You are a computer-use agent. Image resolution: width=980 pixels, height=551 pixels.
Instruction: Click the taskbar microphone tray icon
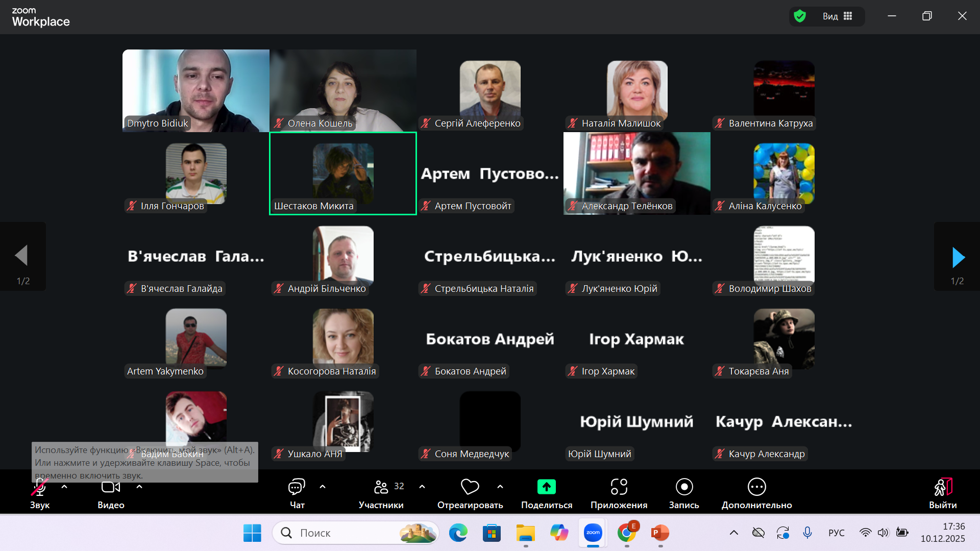coord(807,533)
